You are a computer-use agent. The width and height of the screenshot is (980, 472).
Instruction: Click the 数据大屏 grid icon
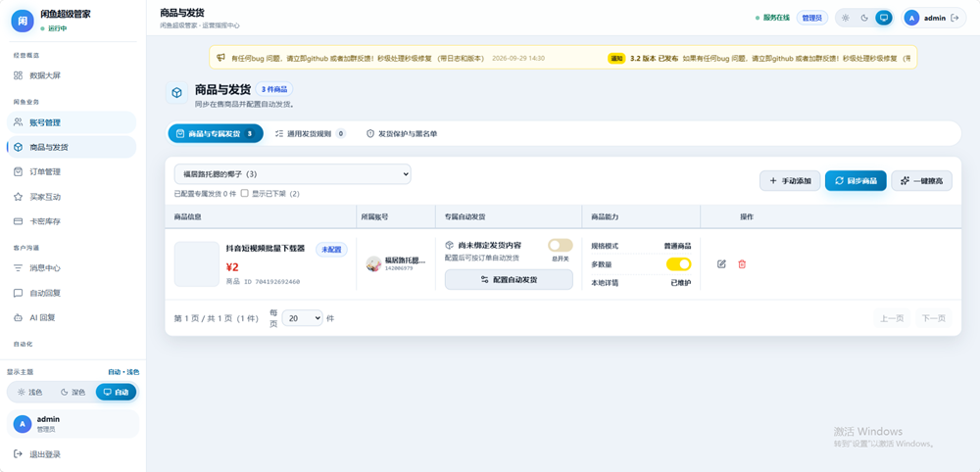(x=18, y=75)
